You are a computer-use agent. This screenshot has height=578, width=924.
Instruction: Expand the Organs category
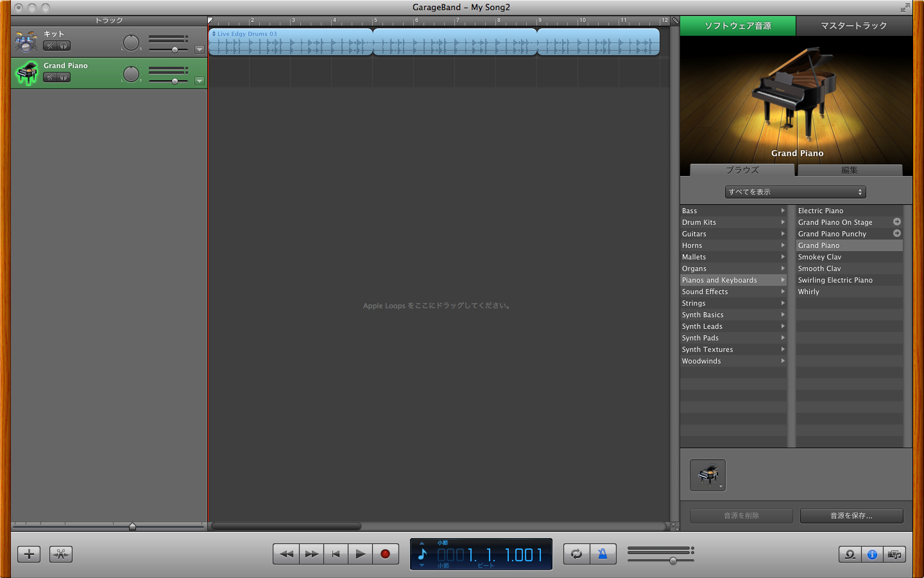[x=733, y=268]
